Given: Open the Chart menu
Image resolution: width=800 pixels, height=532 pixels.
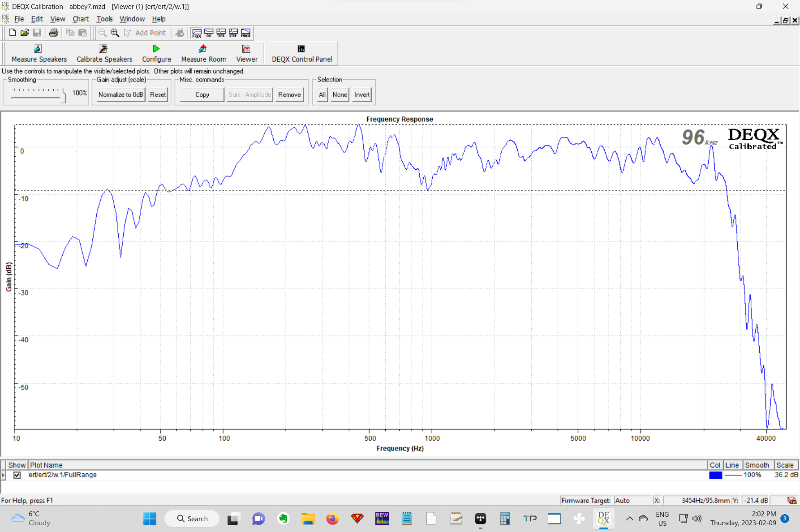Looking at the screenshot, I should click(x=81, y=19).
